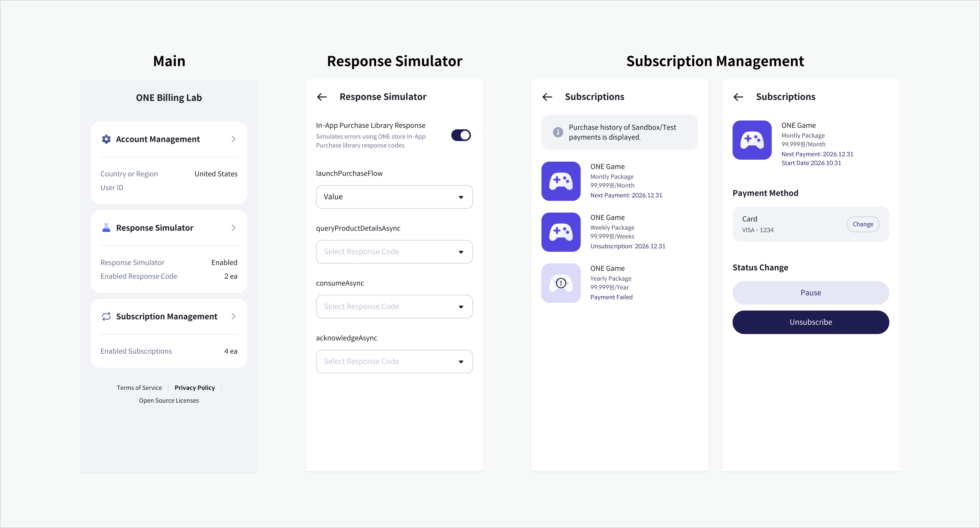Click the info icon in the Sandbox notice
The width and height of the screenshot is (980, 528).
point(558,132)
